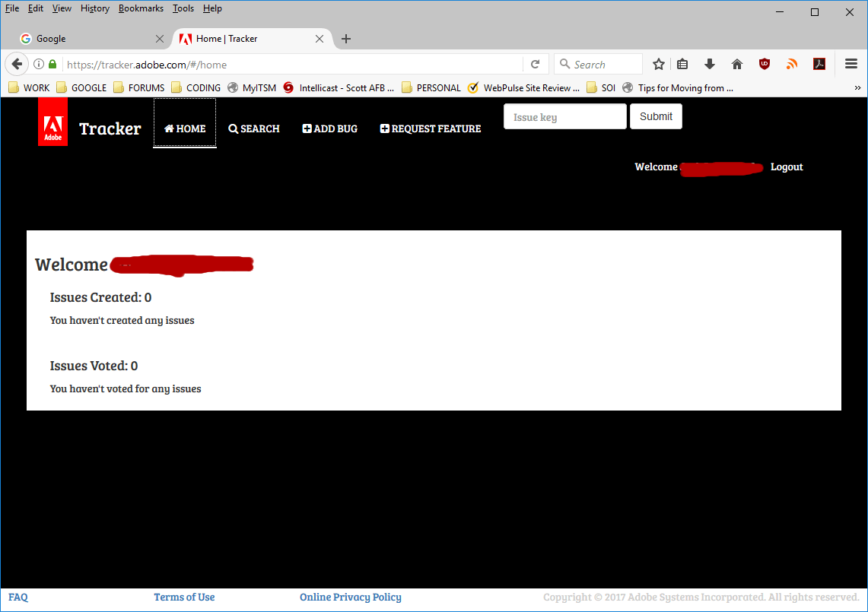Open the File menu
This screenshot has height=612, width=868.
(x=12, y=8)
